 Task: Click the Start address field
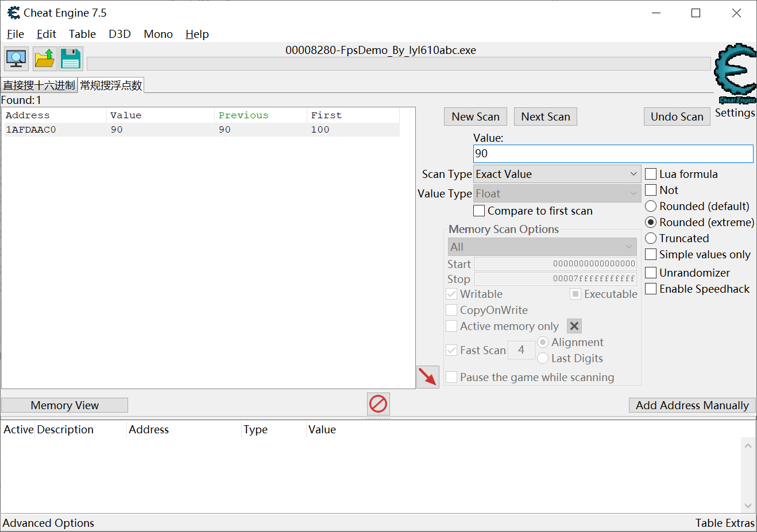click(x=555, y=263)
